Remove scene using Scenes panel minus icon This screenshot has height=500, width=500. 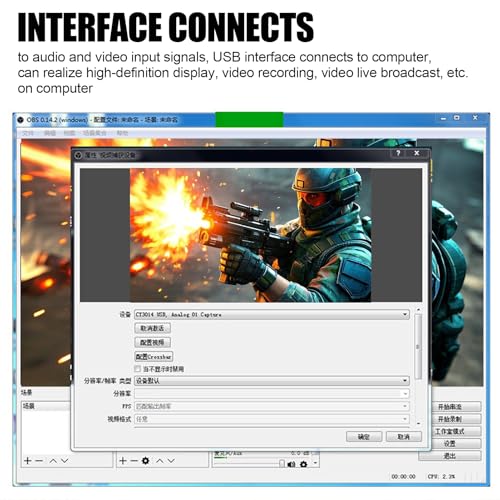(39, 461)
